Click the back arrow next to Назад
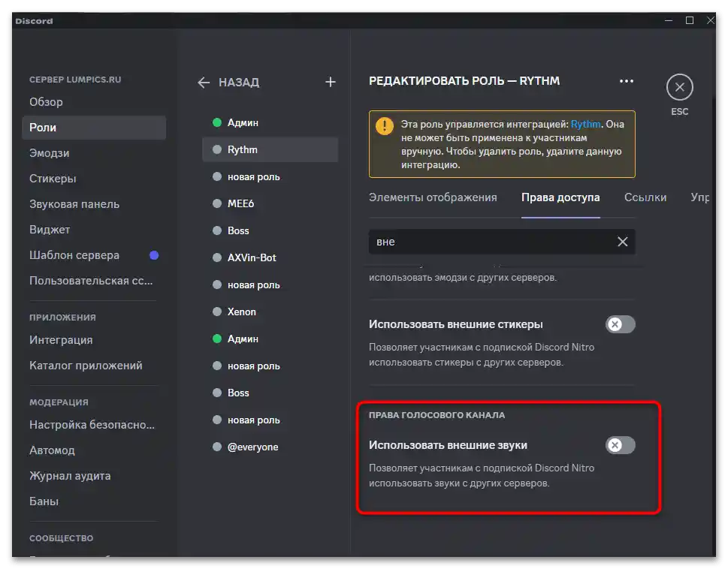The image size is (728, 569). 204,83
